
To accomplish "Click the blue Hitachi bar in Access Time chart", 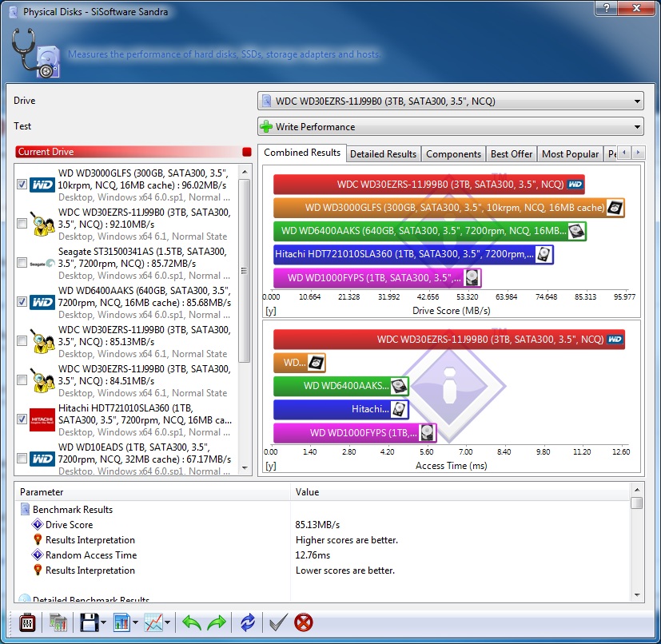I will pos(341,409).
